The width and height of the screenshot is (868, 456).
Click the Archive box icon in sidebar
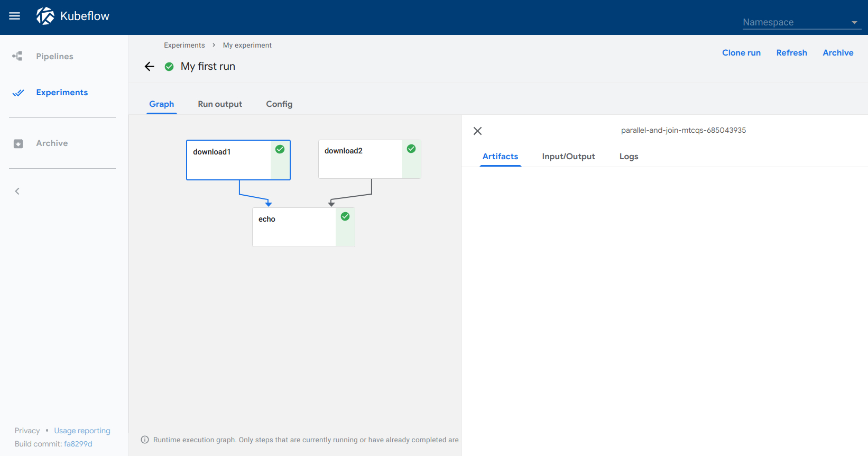click(x=18, y=143)
